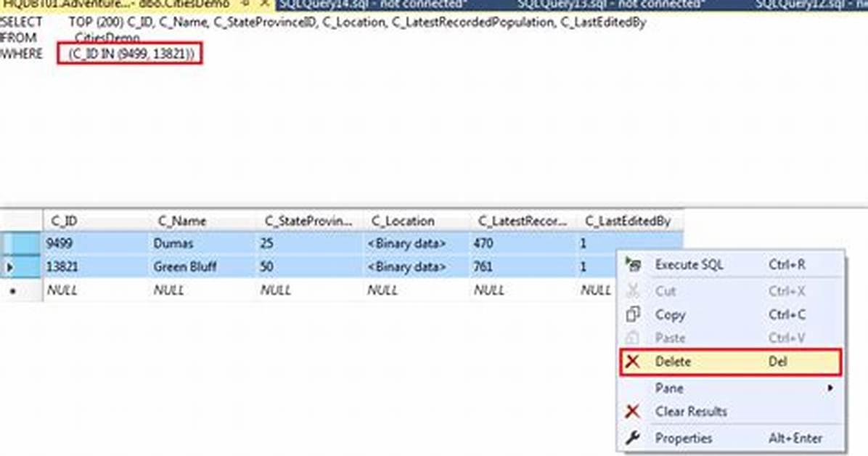This screenshot has width=868, height=456.
Task: Click the WHERE clause C_ID IN text
Action: [131, 54]
